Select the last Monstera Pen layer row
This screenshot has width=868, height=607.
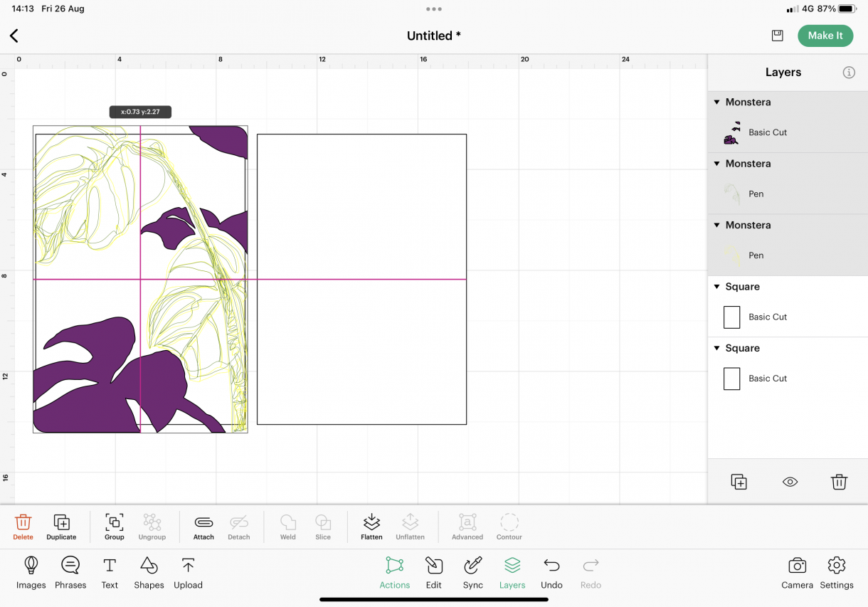(x=788, y=255)
